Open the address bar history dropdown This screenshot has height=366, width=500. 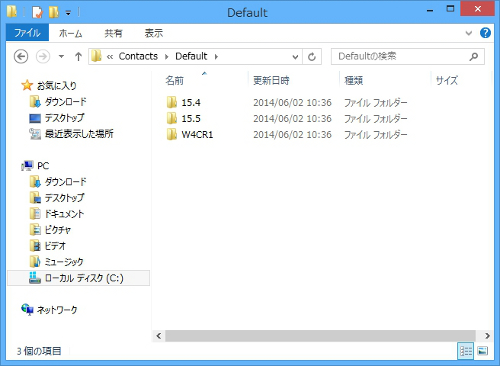pyautogui.click(x=295, y=57)
